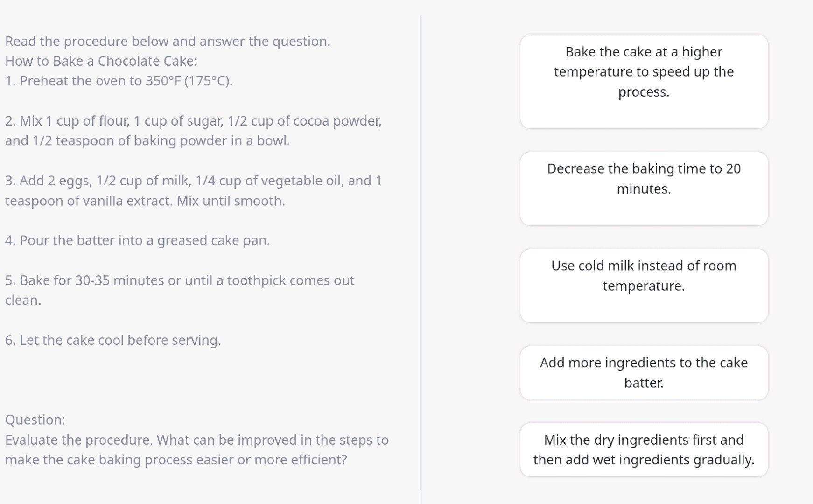Click step 1 about preheating the oven
Screen dimensions: 813x504
(x=119, y=81)
